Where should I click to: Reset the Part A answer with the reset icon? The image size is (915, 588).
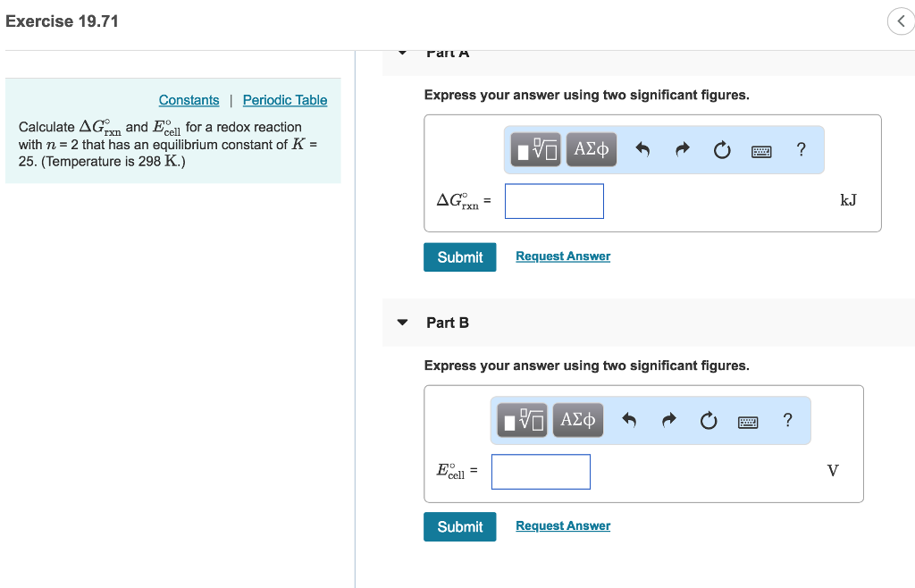coord(721,149)
